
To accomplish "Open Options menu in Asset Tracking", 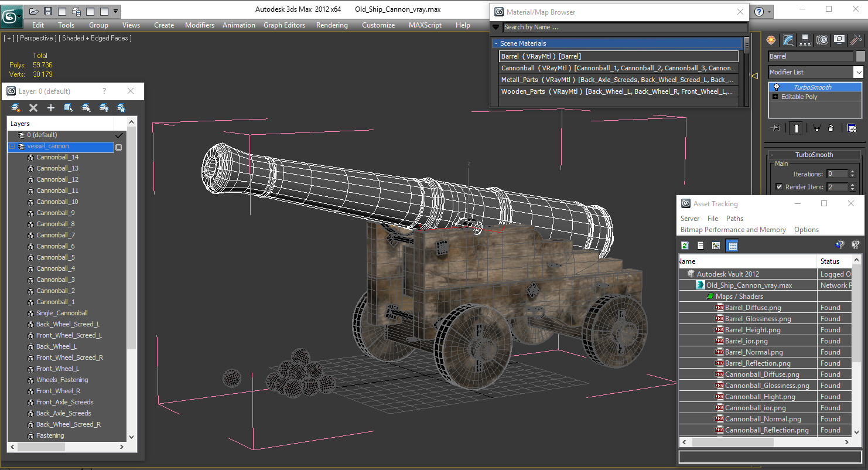I will coord(807,230).
